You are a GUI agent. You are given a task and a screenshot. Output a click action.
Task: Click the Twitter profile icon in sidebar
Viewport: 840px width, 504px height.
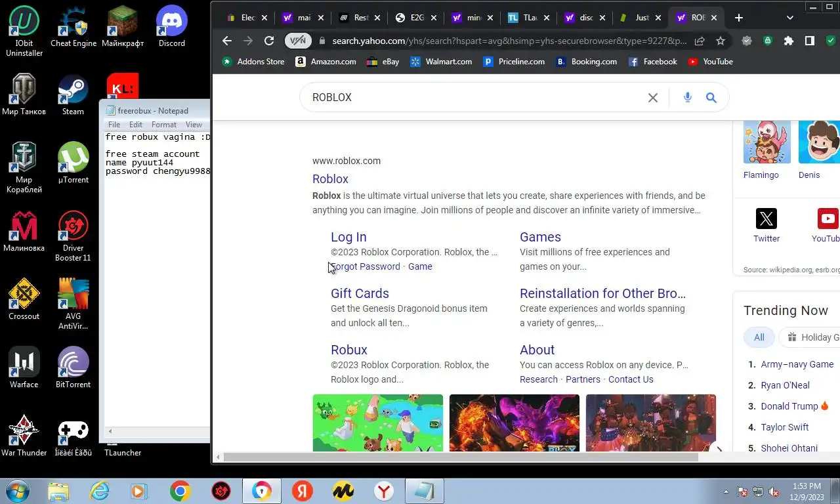click(x=766, y=219)
